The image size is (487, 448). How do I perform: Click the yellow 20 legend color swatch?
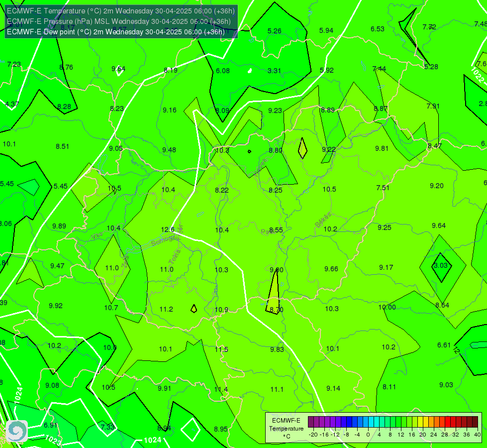point(420,422)
